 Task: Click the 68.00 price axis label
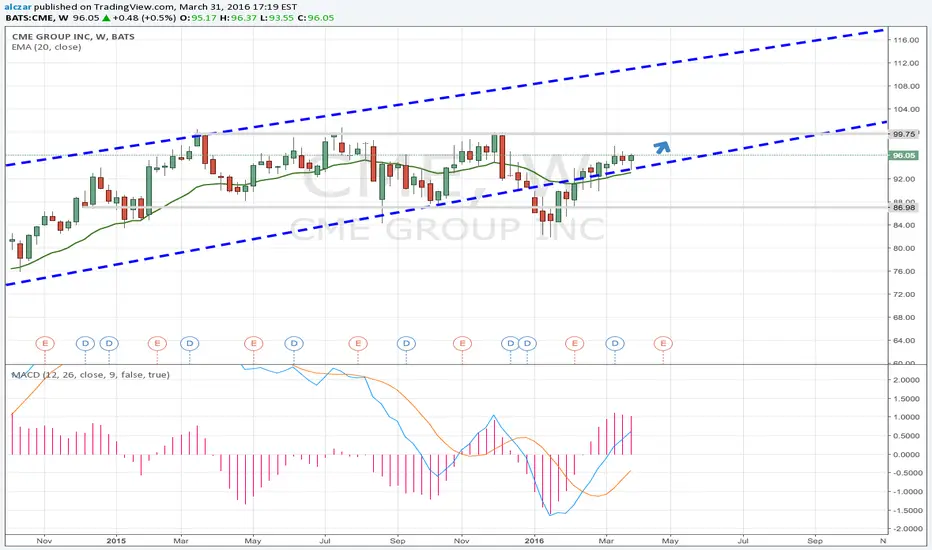[x=906, y=318]
